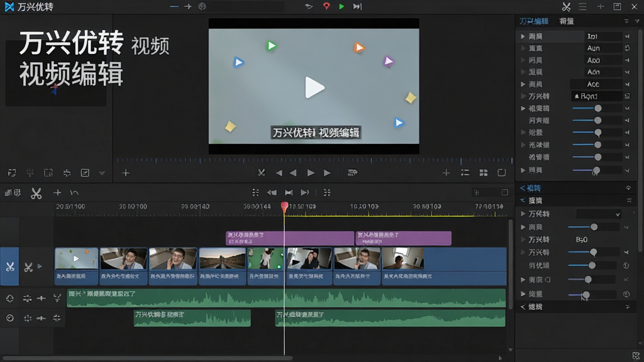Click the B50 value in the 万兴转 row
This screenshot has height=362, width=644.
tap(582, 239)
